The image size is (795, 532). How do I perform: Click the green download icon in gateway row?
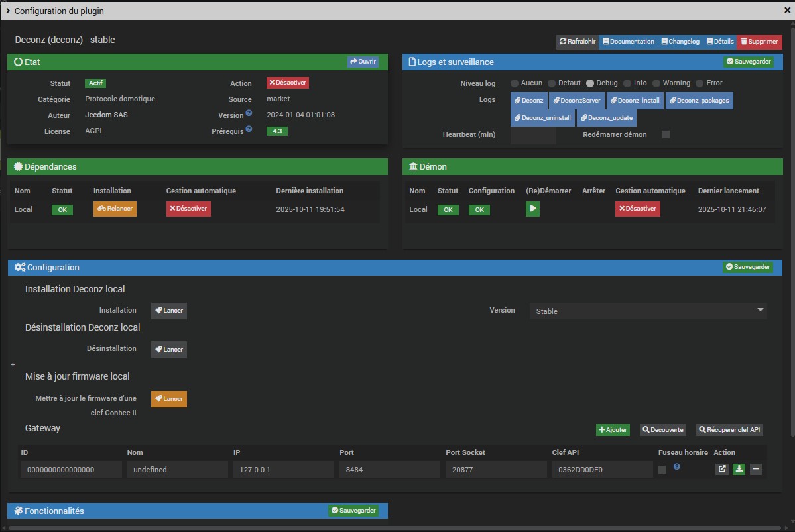coord(739,469)
